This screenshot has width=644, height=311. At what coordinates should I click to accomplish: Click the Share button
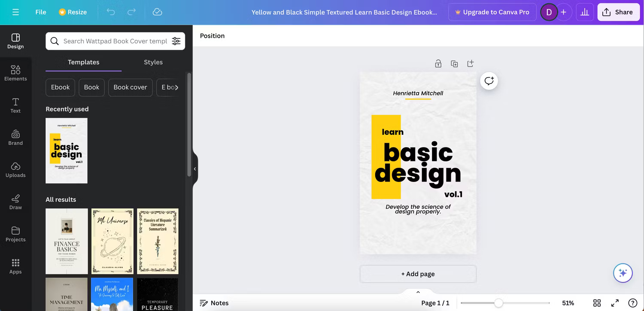tap(618, 12)
